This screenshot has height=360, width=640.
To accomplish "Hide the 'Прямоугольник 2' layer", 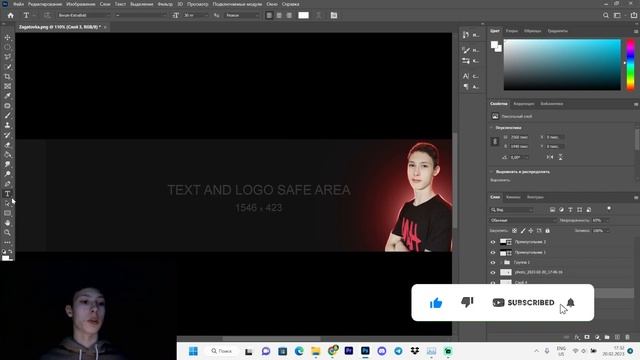I will (493, 242).
